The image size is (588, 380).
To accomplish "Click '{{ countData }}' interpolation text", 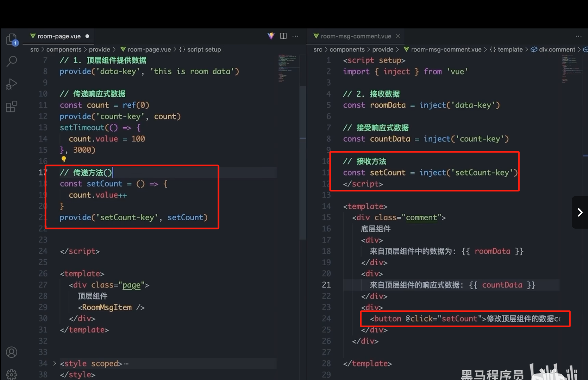I will [502, 285].
